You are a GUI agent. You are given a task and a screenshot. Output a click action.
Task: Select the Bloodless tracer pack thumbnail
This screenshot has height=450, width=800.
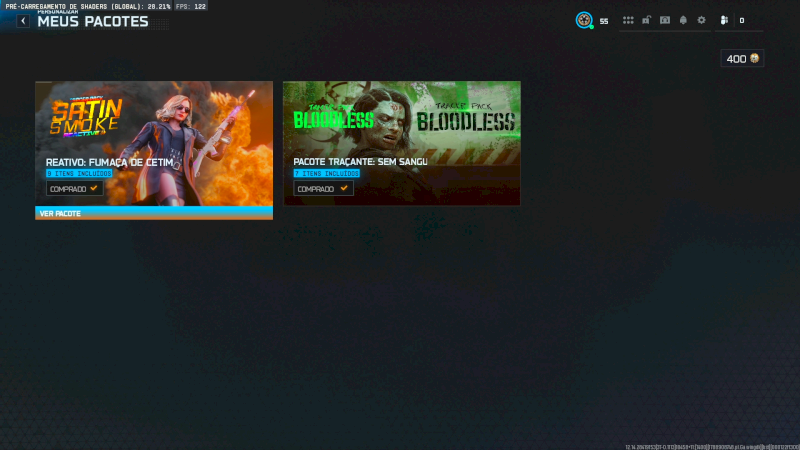[402, 143]
